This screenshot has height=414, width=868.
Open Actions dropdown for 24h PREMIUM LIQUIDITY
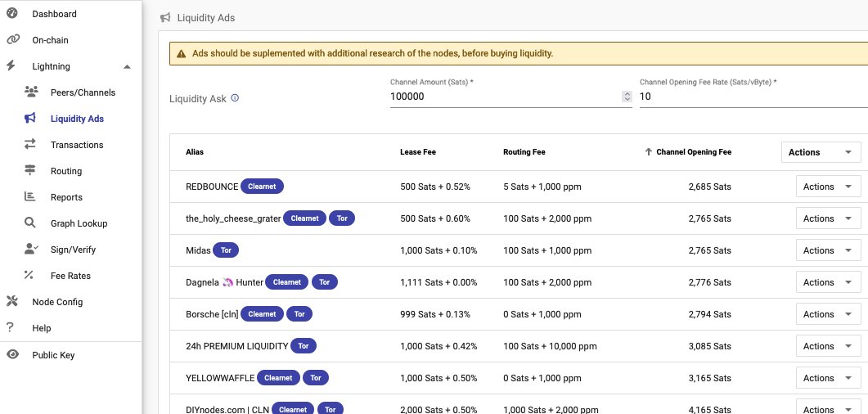[828, 346]
